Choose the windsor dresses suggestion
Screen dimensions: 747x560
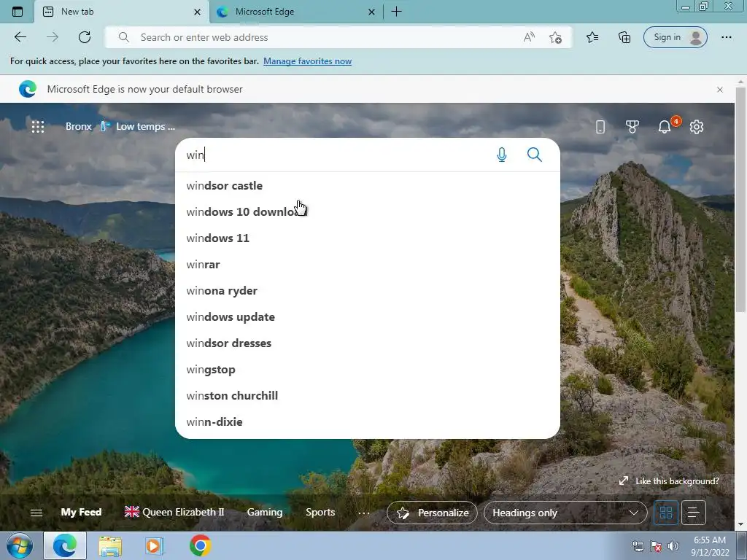pyautogui.click(x=368, y=343)
